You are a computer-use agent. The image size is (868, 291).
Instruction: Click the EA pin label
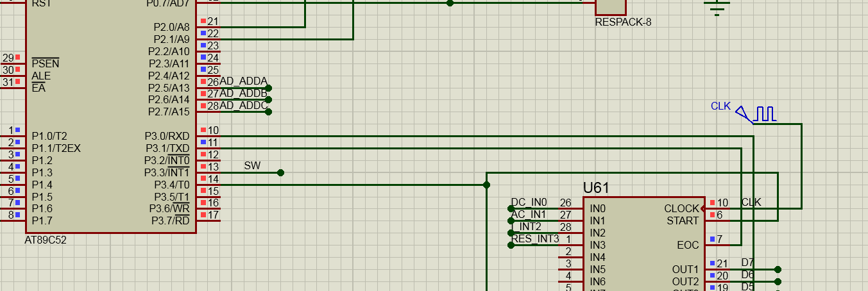(38, 88)
